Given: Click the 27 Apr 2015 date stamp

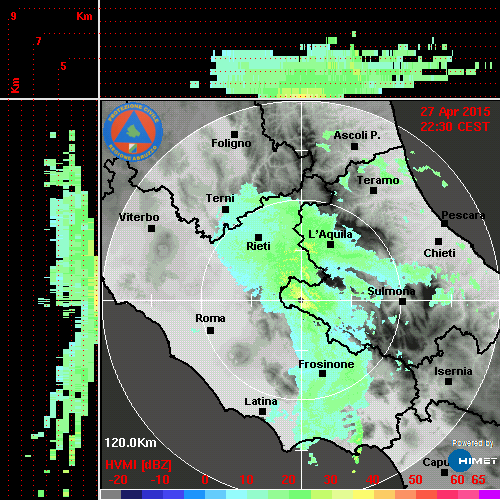Looking at the screenshot, I should pos(455,112).
